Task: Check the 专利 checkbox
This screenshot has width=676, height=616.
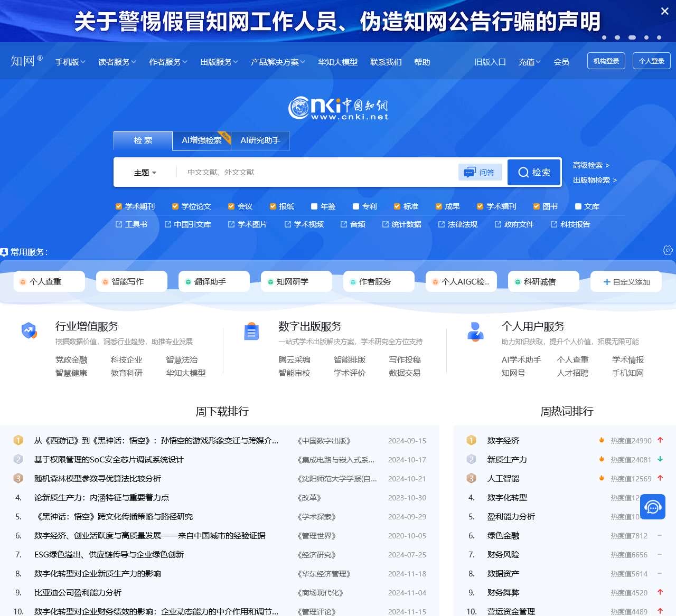Action: 356,206
